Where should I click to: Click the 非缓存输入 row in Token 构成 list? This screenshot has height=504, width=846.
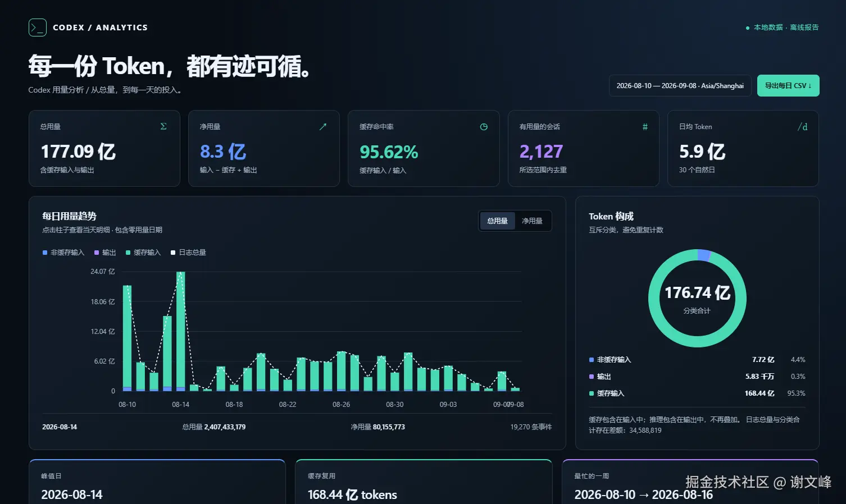pos(697,360)
